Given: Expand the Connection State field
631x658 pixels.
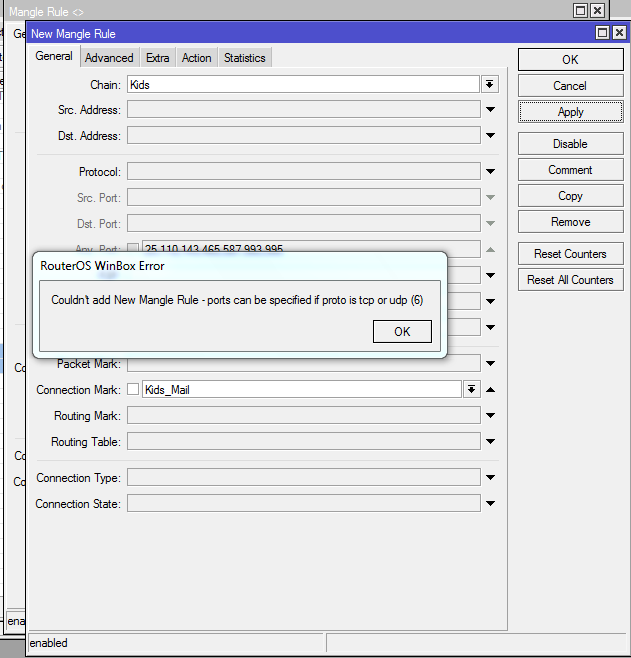Looking at the screenshot, I should pyautogui.click(x=490, y=504).
